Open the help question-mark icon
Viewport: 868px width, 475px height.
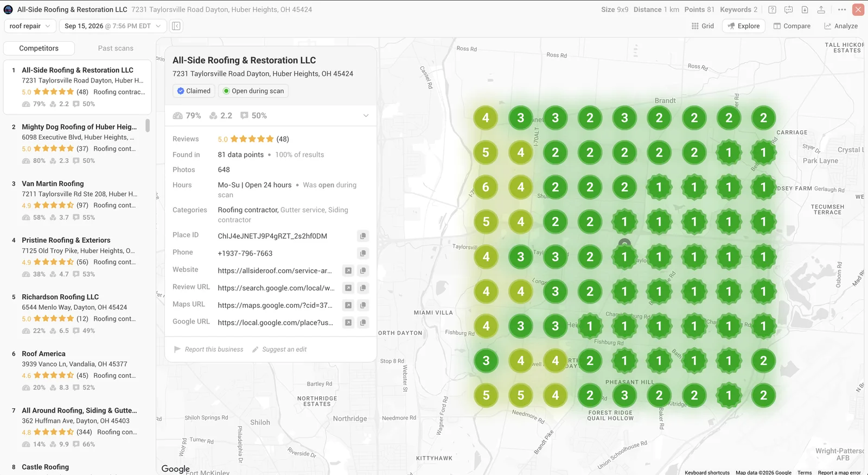click(772, 10)
